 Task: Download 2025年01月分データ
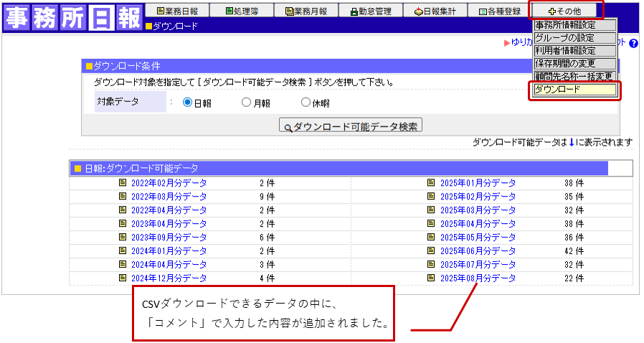478,183
